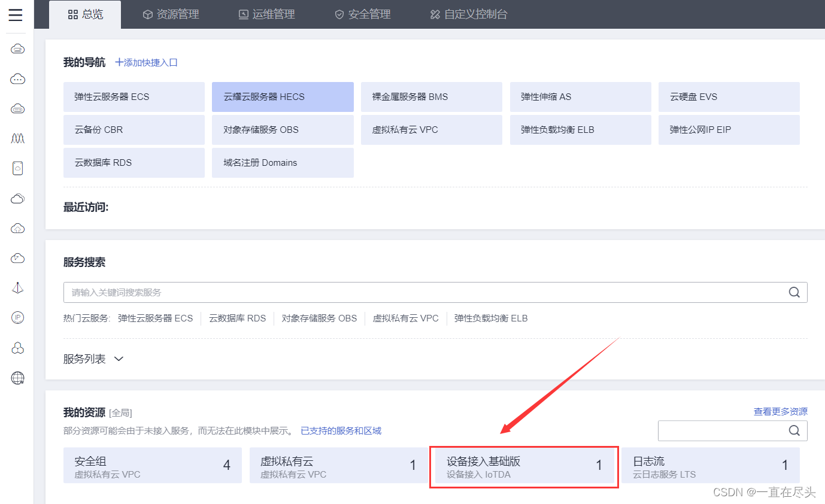The height and width of the screenshot is (504, 825).
Task: Click hot service link 虚拟私有云 VPC
Action: pyautogui.click(x=406, y=318)
